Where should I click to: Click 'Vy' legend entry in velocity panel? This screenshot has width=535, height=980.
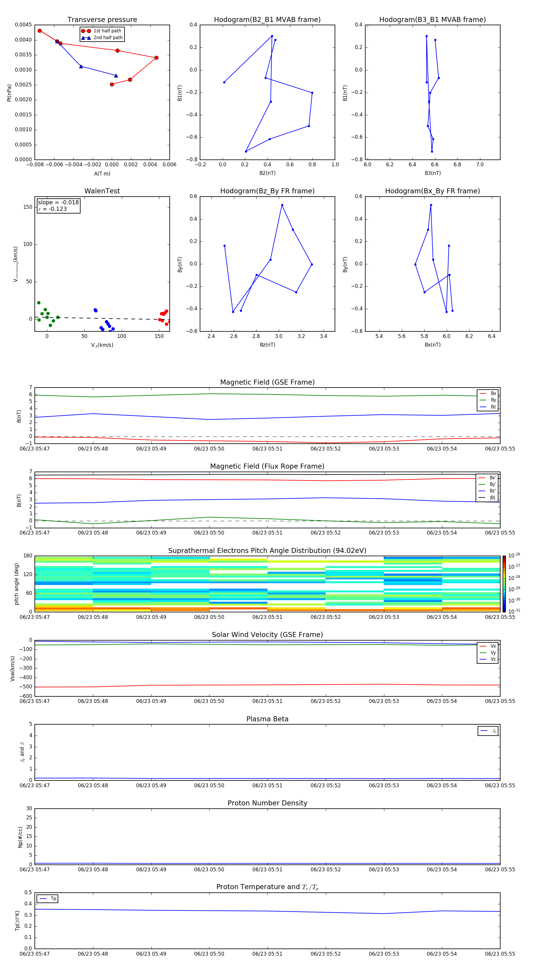pos(488,653)
